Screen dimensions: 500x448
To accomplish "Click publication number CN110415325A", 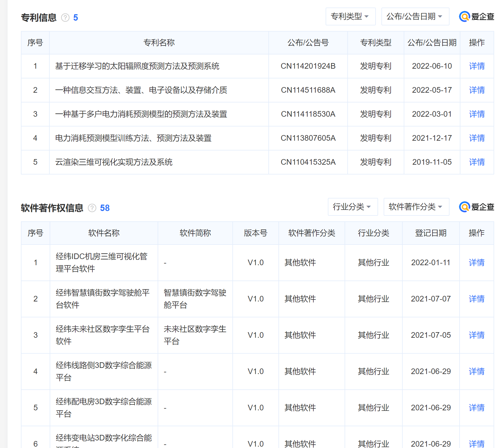I will [308, 162].
